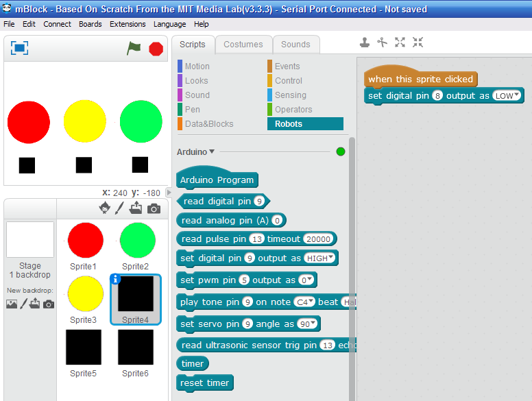This screenshot has width=532, height=401.
Task: Open the Help menu
Action: tap(201, 24)
